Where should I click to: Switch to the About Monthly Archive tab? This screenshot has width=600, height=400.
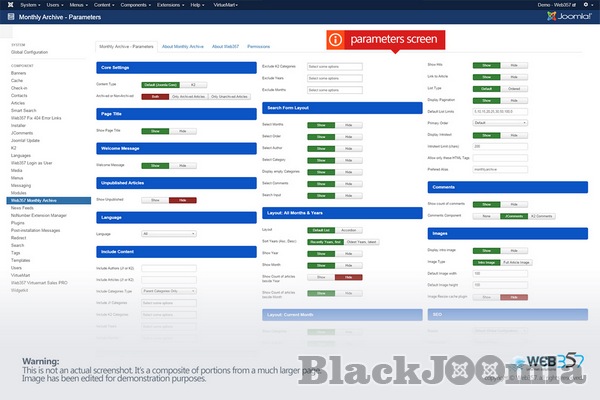coord(182,46)
